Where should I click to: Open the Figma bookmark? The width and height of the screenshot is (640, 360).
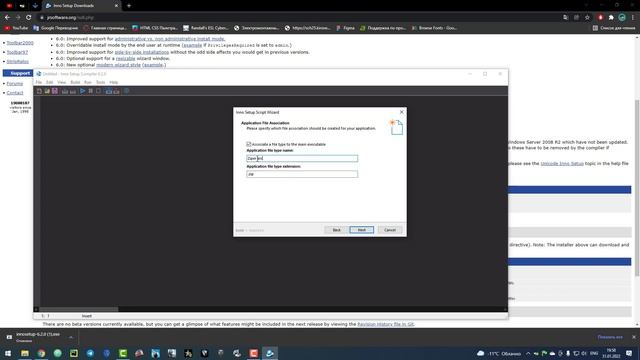coord(345,28)
